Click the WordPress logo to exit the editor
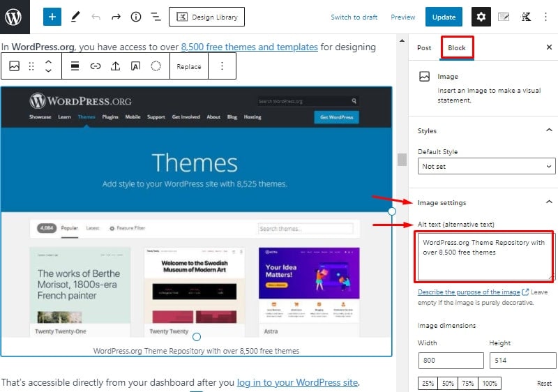The width and height of the screenshot is (558, 392). 15,17
